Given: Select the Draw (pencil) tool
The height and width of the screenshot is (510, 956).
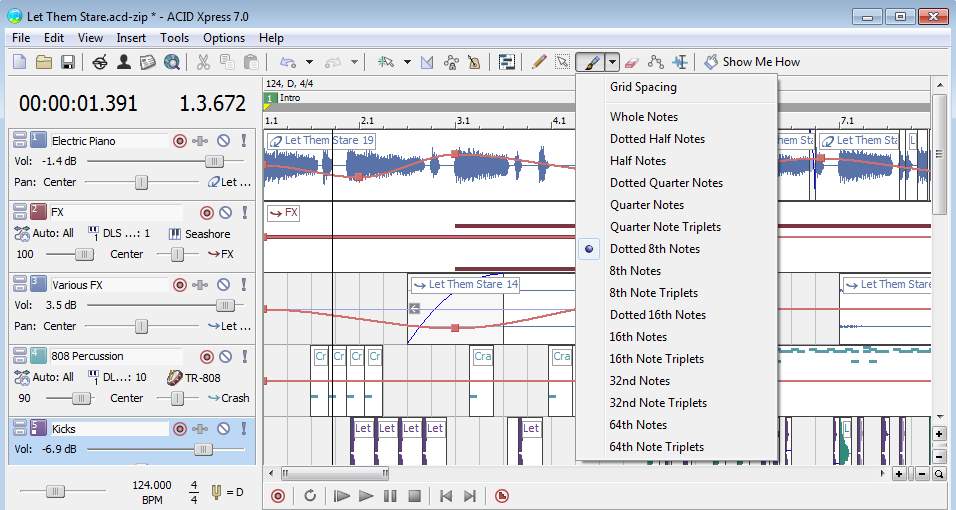Looking at the screenshot, I should (x=539, y=62).
